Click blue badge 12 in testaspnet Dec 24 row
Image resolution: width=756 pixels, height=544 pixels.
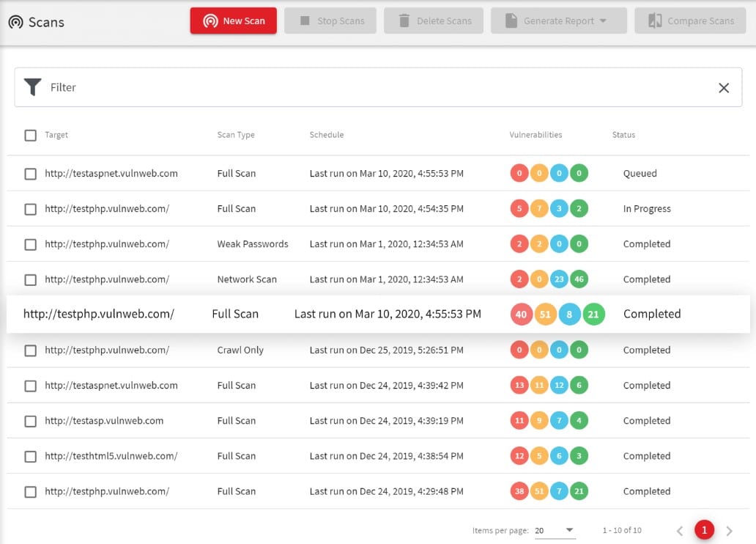[x=559, y=385]
